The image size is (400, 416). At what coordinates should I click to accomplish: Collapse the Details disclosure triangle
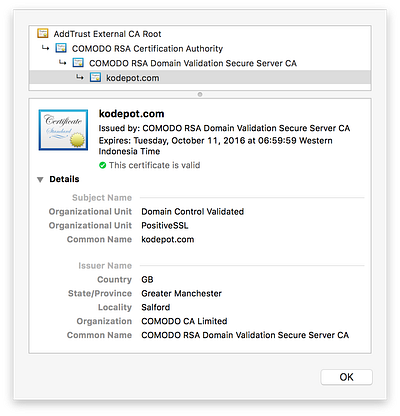tap(40, 180)
